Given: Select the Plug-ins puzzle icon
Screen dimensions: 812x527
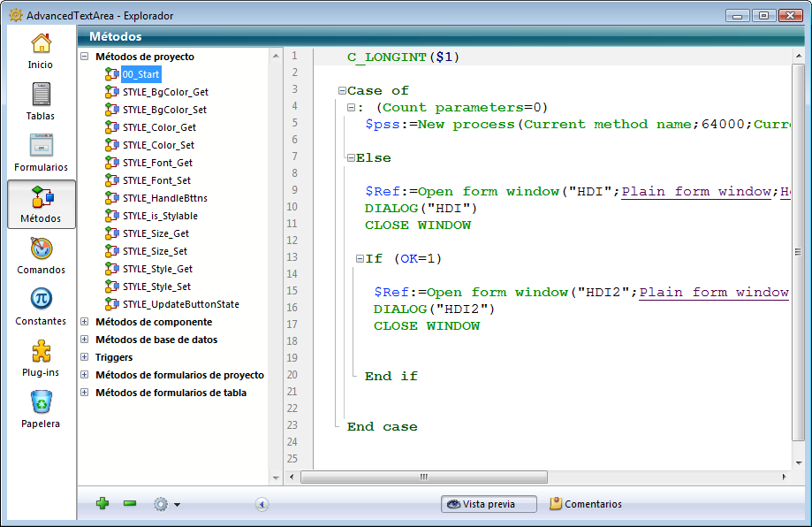Looking at the screenshot, I should [x=41, y=352].
